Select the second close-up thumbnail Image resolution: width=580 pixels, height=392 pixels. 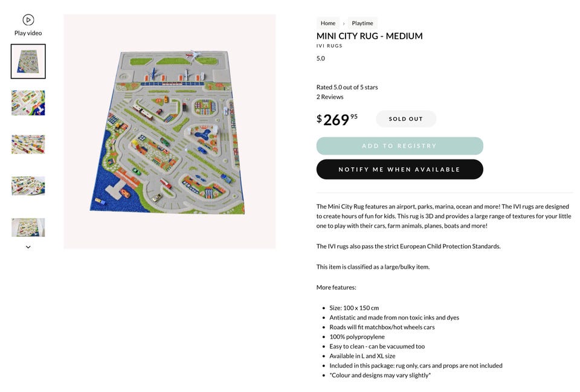28,103
